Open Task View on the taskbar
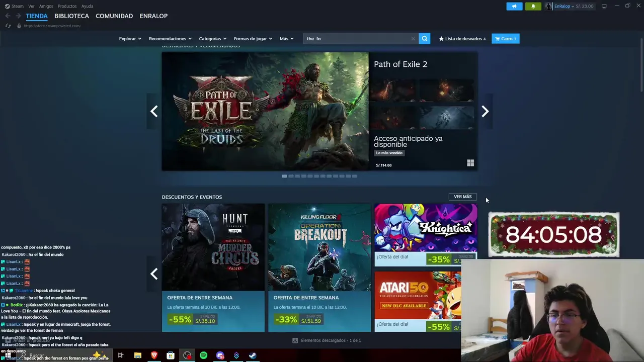Viewport: 644px width, 362px height. click(121, 355)
